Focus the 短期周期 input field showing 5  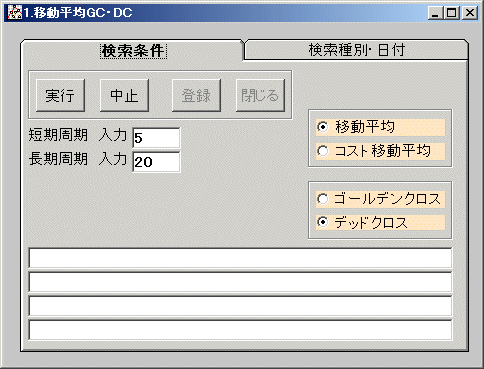(156, 138)
